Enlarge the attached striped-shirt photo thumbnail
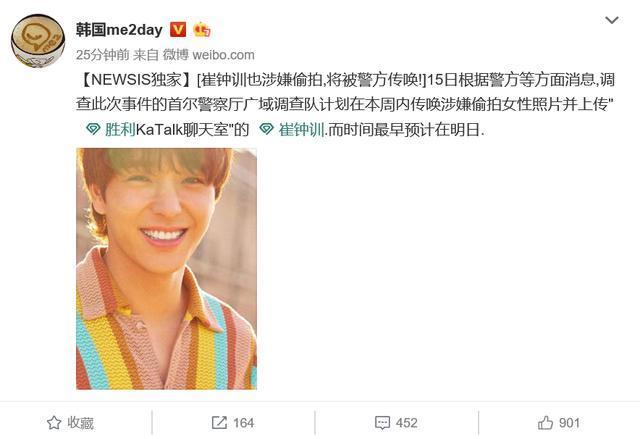640x439 pixels. [167, 269]
